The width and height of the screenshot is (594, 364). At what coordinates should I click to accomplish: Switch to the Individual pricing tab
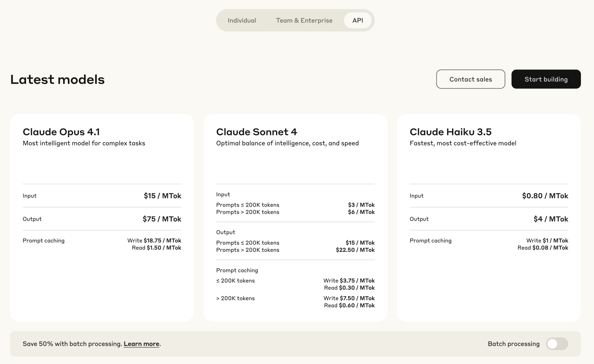click(x=241, y=20)
